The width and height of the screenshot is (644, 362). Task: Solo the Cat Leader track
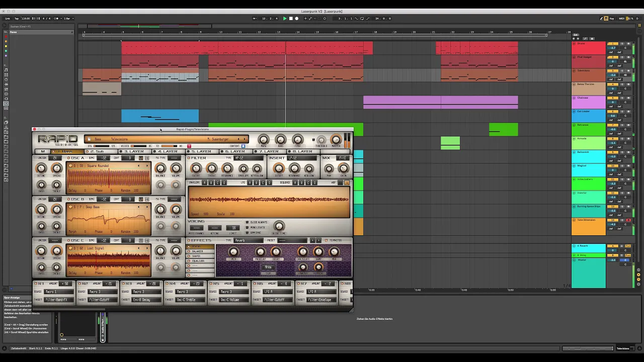point(623,112)
